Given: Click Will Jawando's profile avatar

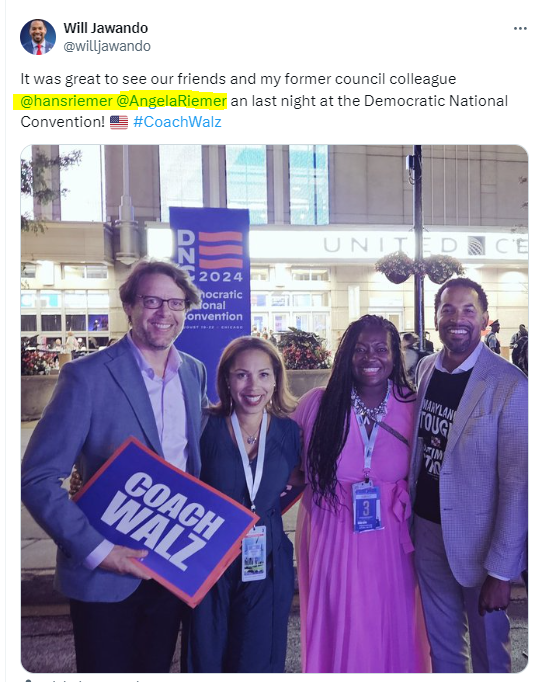Looking at the screenshot, I should tap(38, 37).
